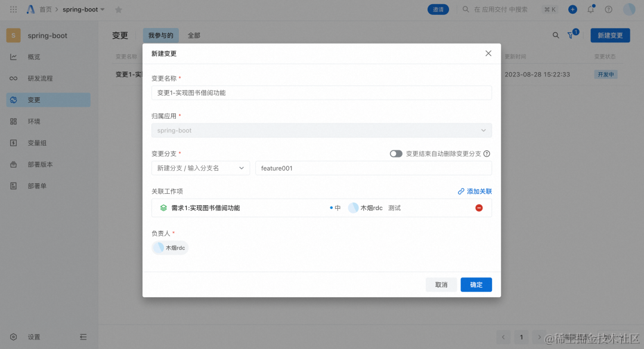This screenshot has height=349, width=644.
Task: Expand the 新建分支 branch selector
Action: click(x=200, y=168)
